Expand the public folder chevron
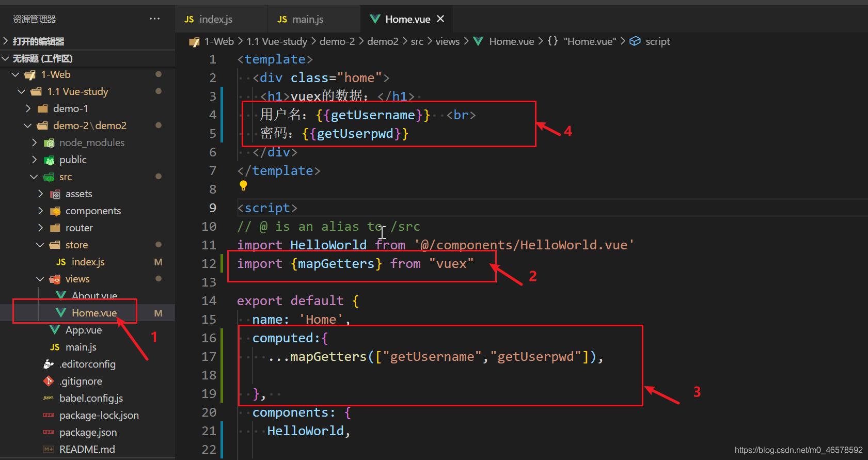 pos(35,160)
